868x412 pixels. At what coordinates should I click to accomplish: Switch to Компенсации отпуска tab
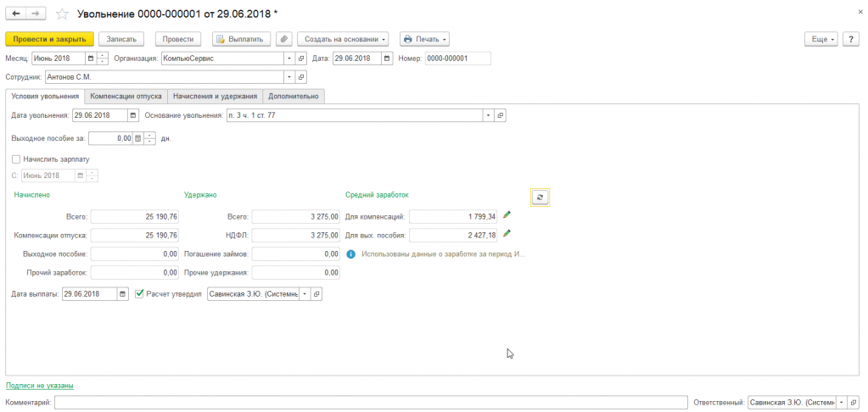pos(126,96)
